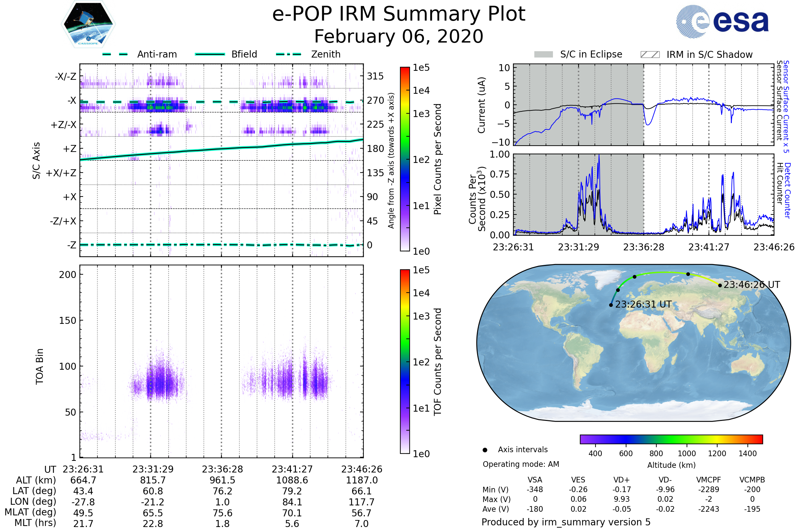The width and height of the screenshot is (798, 532).
Task: Click the CASSIOPE mission logo
Action: coord(88,24)
